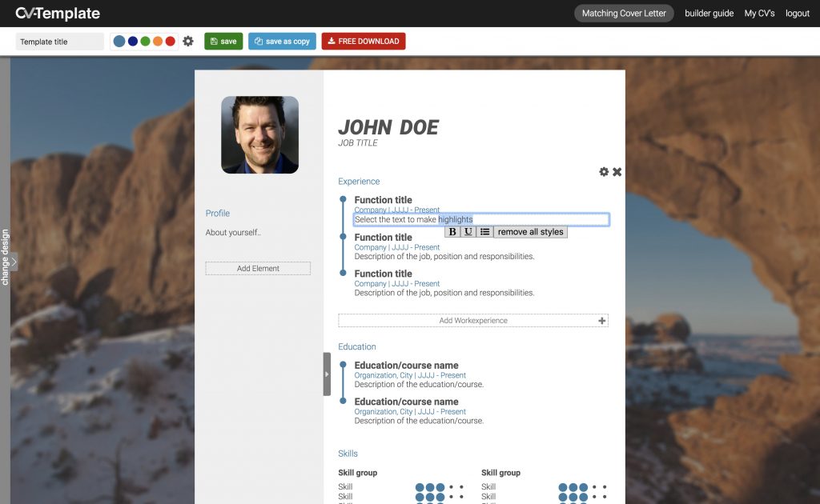Click second Organization, City | JJJJ - Present line

[x=410, y=411]
